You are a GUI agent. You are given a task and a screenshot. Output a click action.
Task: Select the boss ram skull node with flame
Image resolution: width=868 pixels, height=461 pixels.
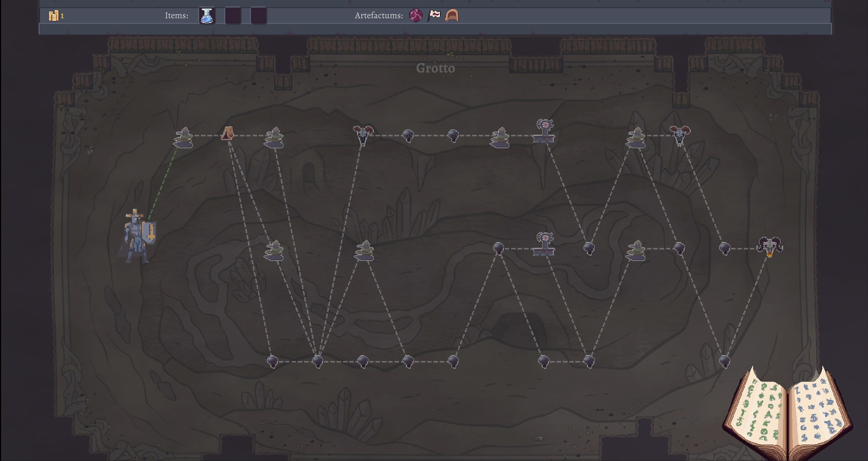[x=770, y=247]
